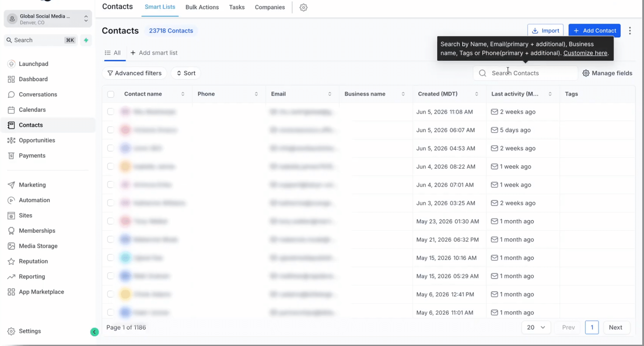
Task: Check the row created Jun 4, 2026 08:22 AM
Action: (111, 167)
